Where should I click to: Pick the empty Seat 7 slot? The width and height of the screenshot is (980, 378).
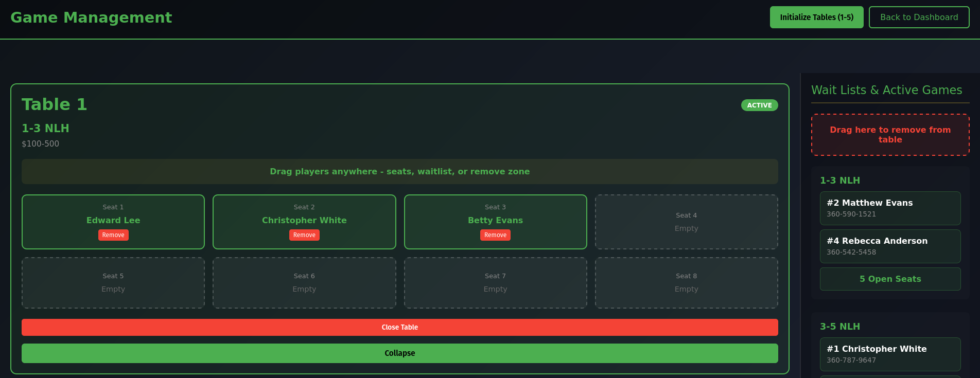coord(495,283)
